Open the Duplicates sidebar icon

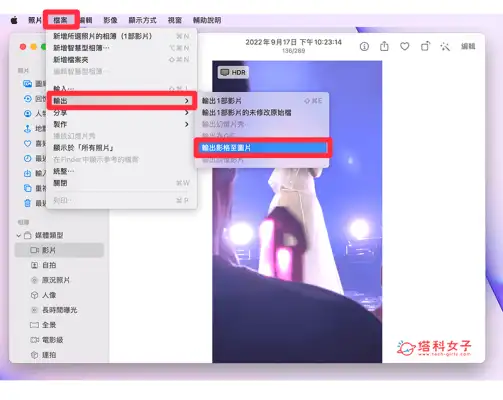tap(27, 188)
